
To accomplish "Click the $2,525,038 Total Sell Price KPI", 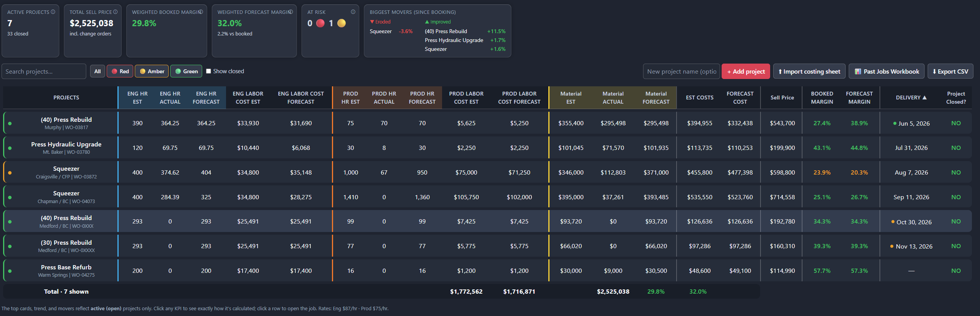I will tap(91, 23).
